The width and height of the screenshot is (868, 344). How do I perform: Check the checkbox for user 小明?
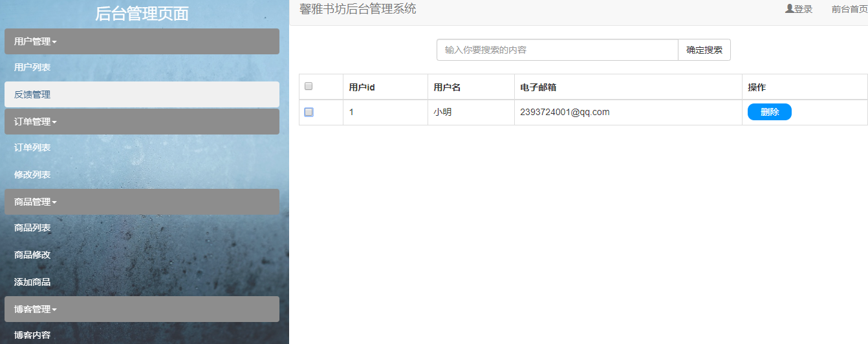[x=309, y=112]
